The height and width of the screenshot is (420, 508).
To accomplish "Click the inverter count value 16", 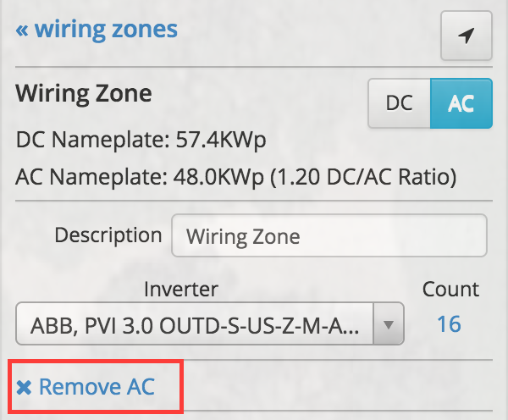I will click(x=450, y=323).
